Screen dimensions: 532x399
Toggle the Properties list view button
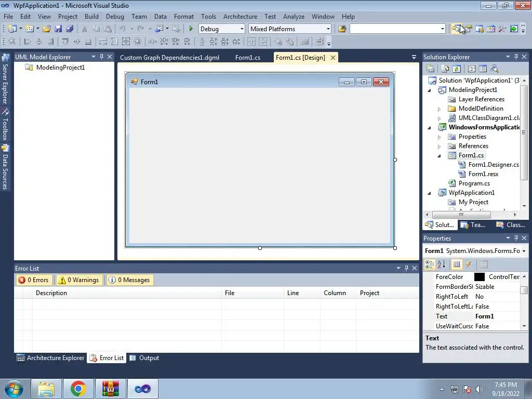click(x=457, y=264)
